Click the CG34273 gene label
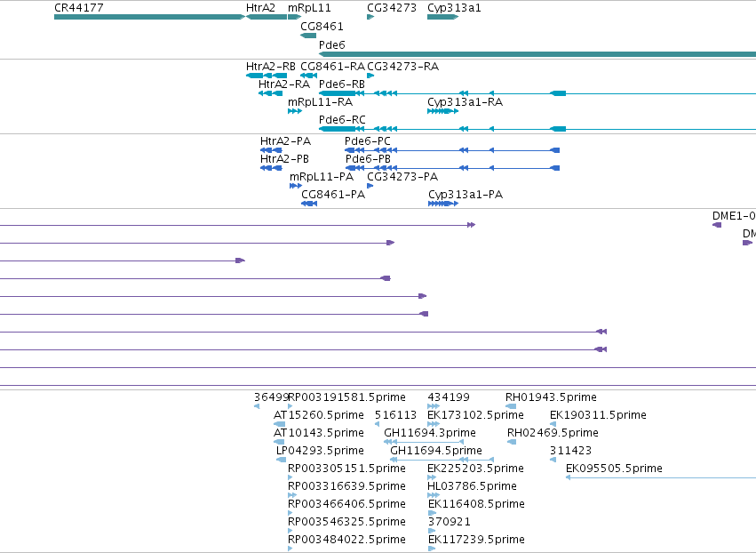This screenshot has width=756, height=553. click(x=392, y=8)
